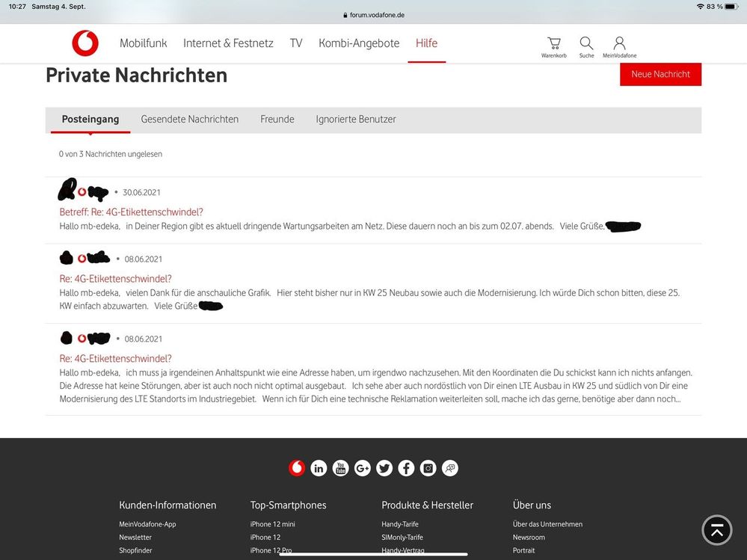Open the Instagram social icon
The height and width of the screenshot is (560, 747).
click(x=428, y=468)
